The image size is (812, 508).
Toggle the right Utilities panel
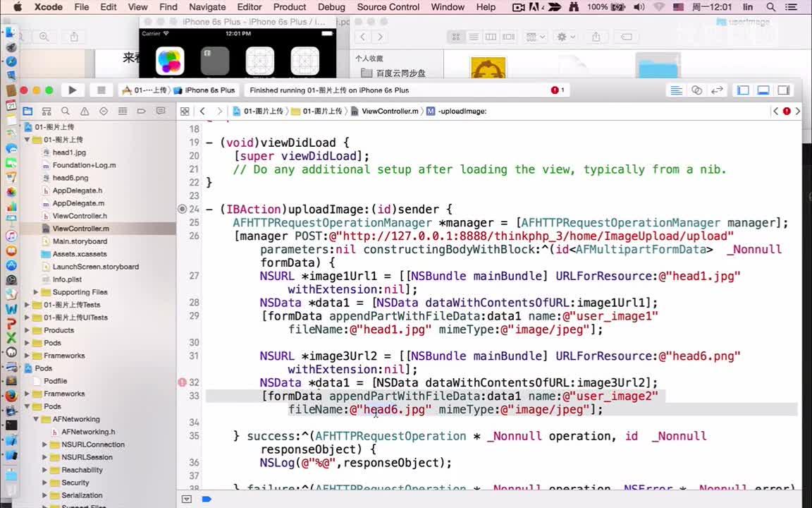784,90
